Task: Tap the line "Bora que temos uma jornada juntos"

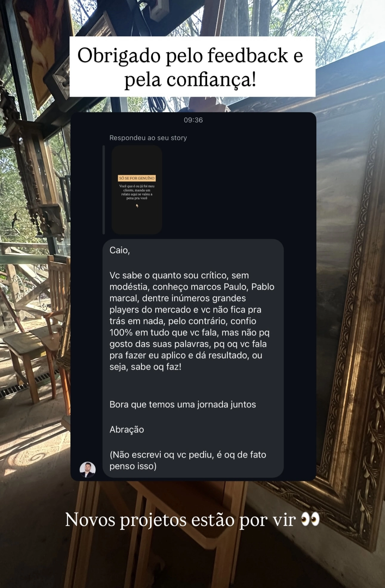Action: coord(183,405)
